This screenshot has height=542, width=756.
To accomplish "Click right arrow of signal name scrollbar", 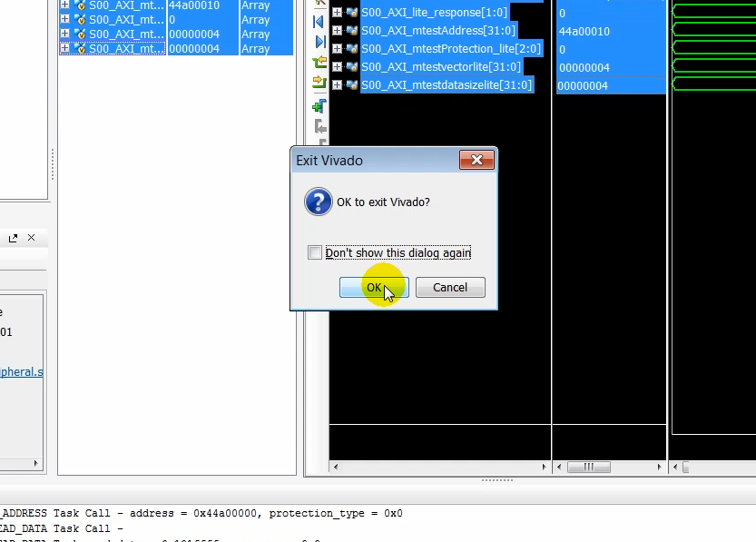I will [545, 468].
